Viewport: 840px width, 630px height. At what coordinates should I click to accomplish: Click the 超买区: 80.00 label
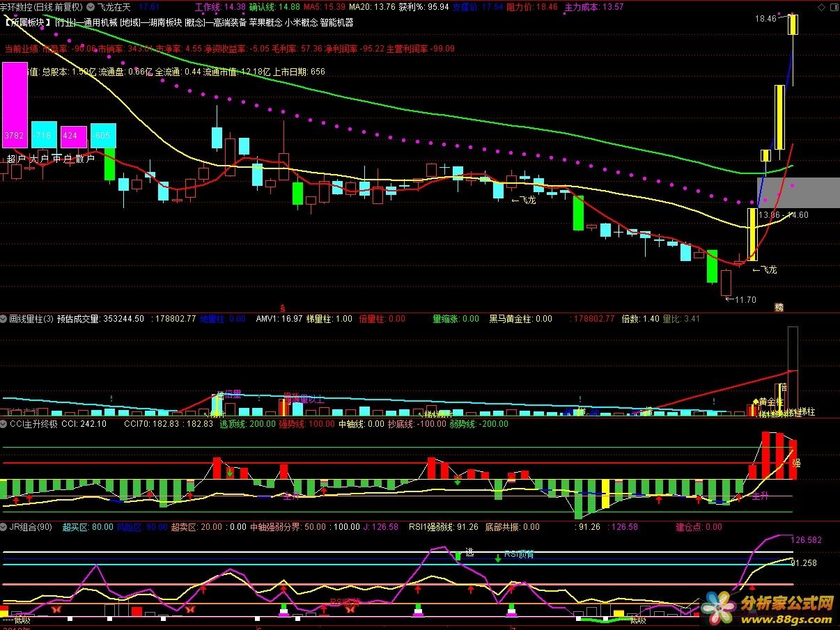click(88, 527)
